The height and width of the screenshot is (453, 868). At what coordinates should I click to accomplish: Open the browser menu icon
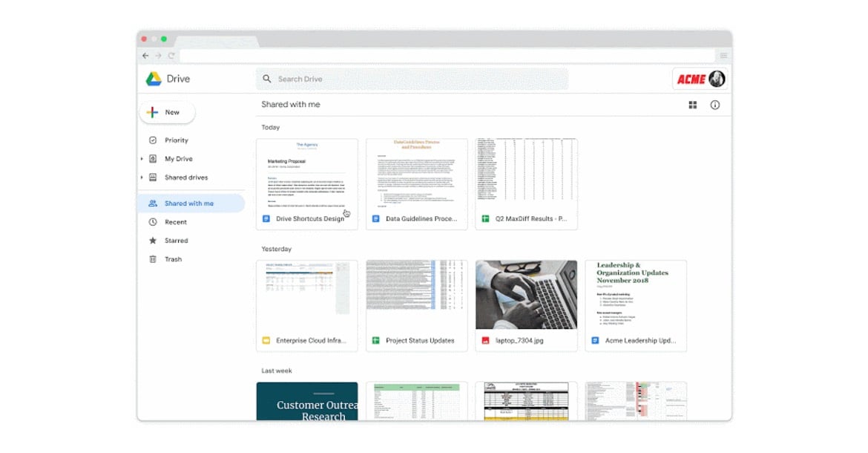[x=723, y=56]
